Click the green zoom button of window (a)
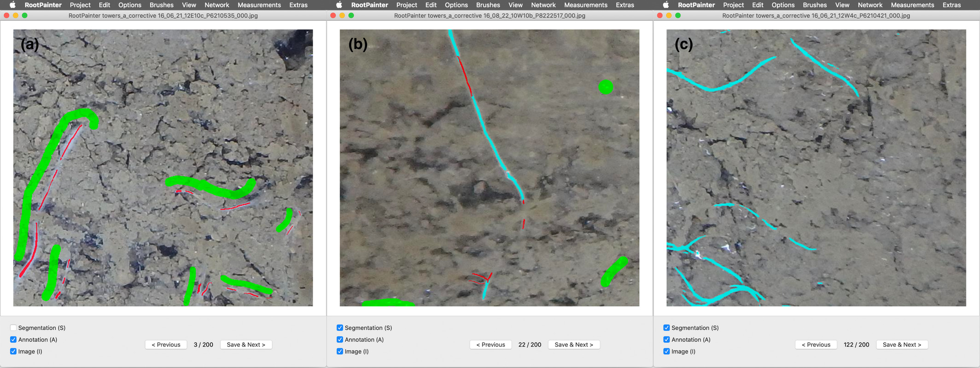This screenshot has width=980, height=368. click(25, 16)
